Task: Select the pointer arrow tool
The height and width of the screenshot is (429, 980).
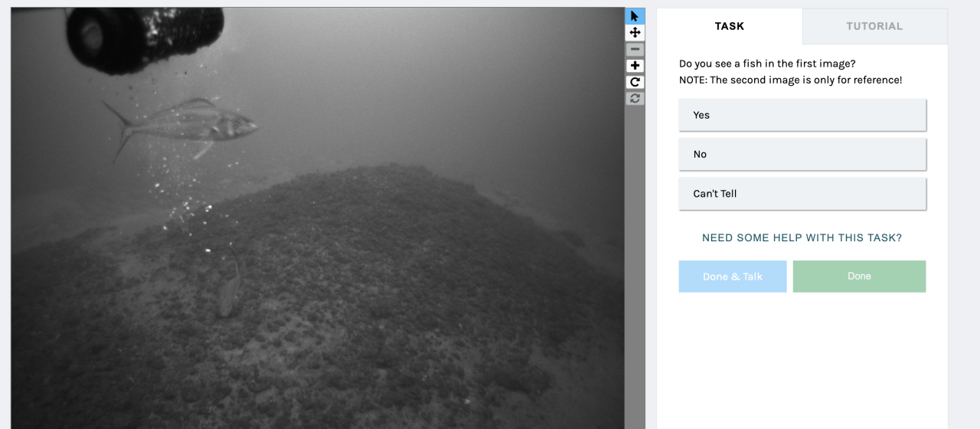Action: [x=635, y=16]
